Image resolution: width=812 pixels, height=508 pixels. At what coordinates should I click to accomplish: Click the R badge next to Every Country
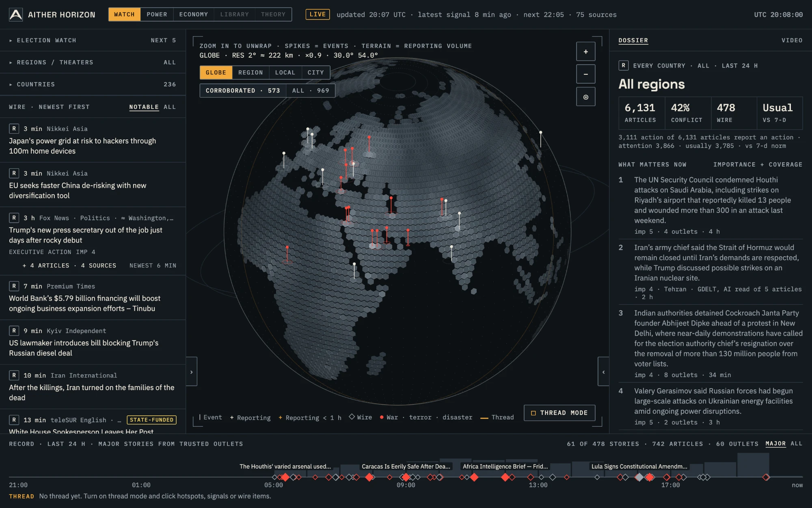point(623,65)
